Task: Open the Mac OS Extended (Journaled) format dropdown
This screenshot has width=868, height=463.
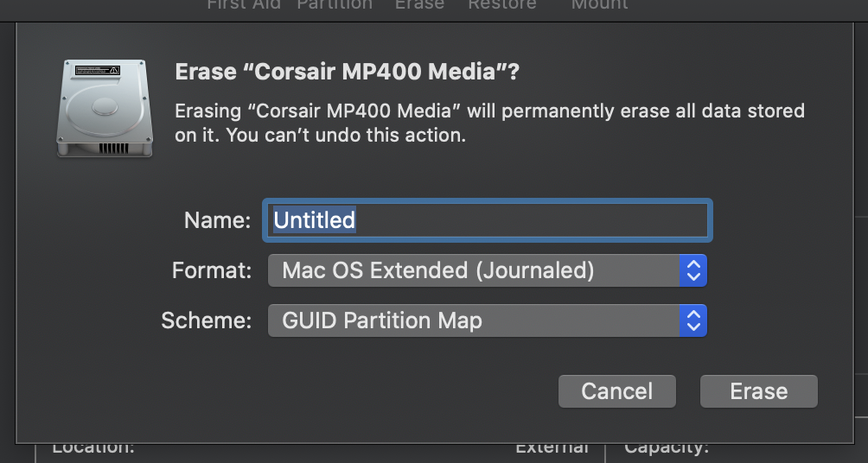Action: point(475,271)
